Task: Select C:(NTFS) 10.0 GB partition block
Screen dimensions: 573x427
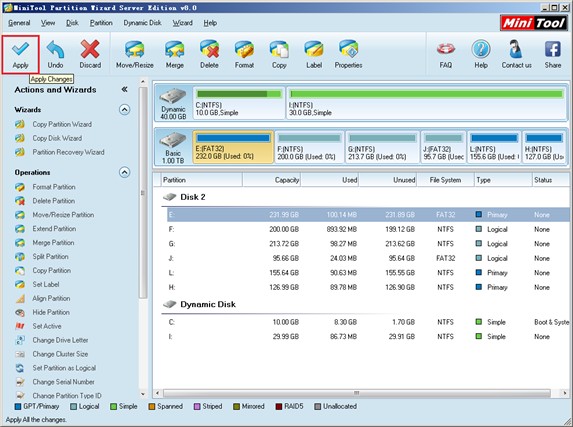Action: click(239, 103)
